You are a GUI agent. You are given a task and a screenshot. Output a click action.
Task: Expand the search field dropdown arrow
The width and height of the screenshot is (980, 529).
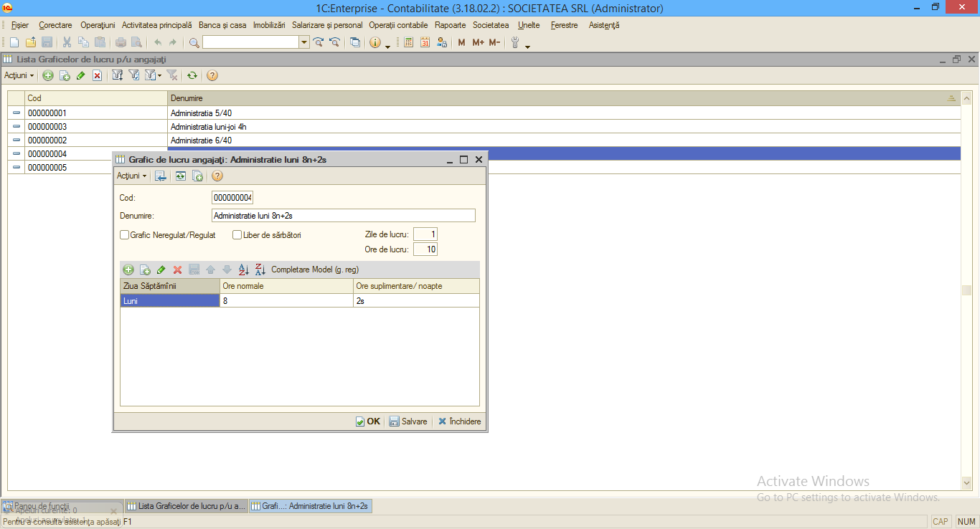[x=304, y=42]
